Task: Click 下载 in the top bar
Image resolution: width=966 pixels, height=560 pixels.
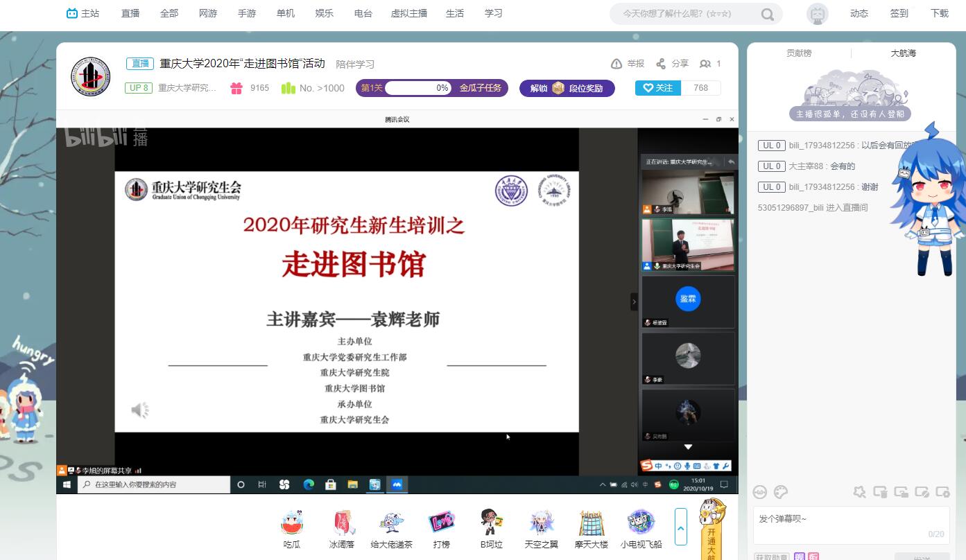Action: (940, 13)
